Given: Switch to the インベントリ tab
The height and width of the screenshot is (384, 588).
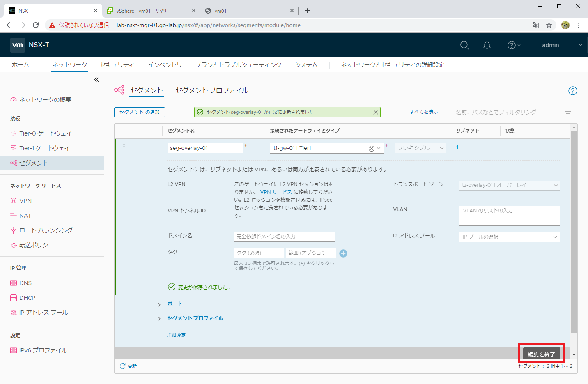Looking at the screenshot, I should pos(165,65).
